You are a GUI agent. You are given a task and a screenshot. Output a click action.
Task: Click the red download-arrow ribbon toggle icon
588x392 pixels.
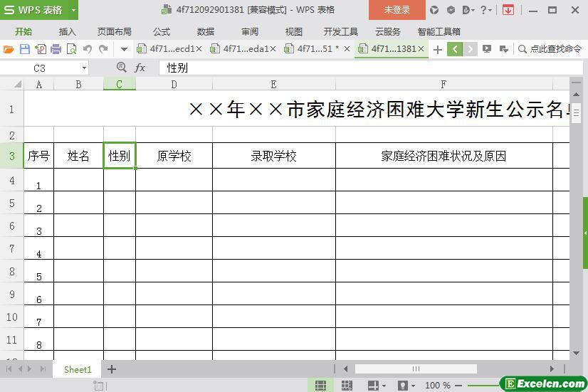point(508,10)
